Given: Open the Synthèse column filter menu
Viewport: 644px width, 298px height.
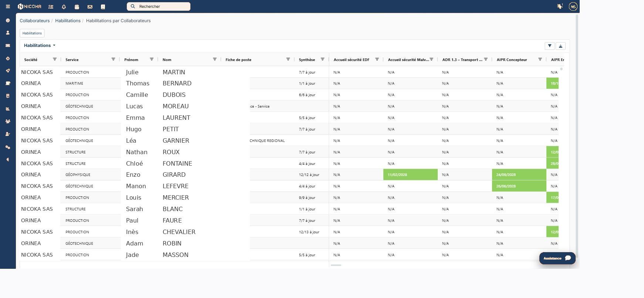Looking at the screenshot, I should click(x=322, y=59).
